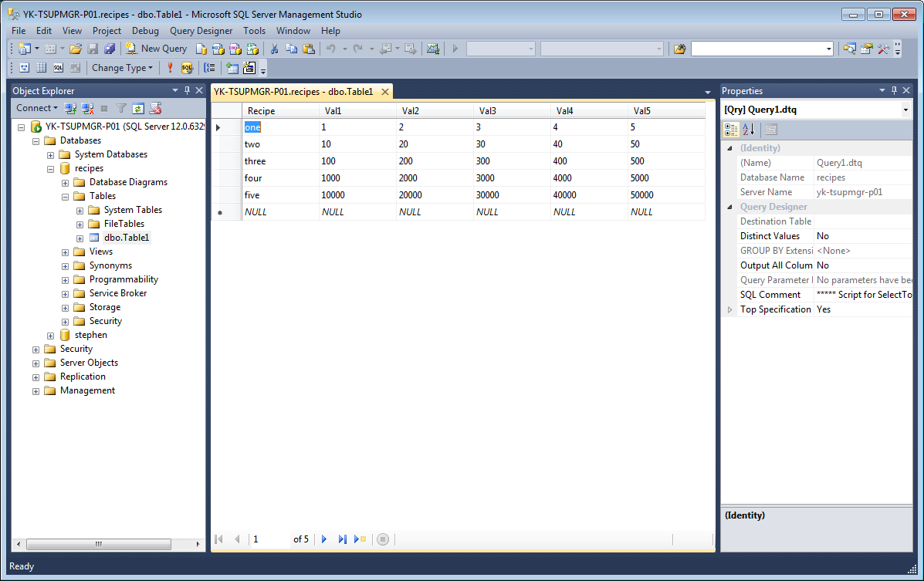The image size is (924, 581).
Task: Show the SQL pane icon
Action: [59, 68]
